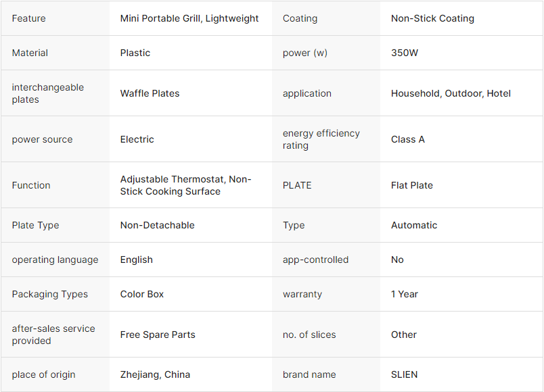Viewport: 544px width, 392px height.
Task: Click the "Mini Portable Grill, Lightweight" feature value
Action: [x=189, y=18]
